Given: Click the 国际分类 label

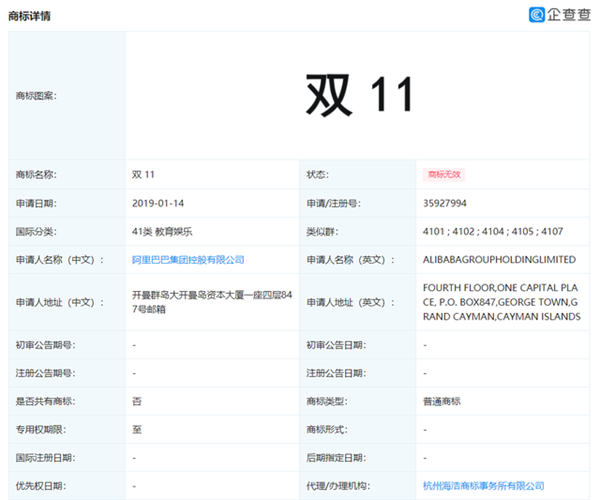Looking at the screenshot, I should point(36,231).
